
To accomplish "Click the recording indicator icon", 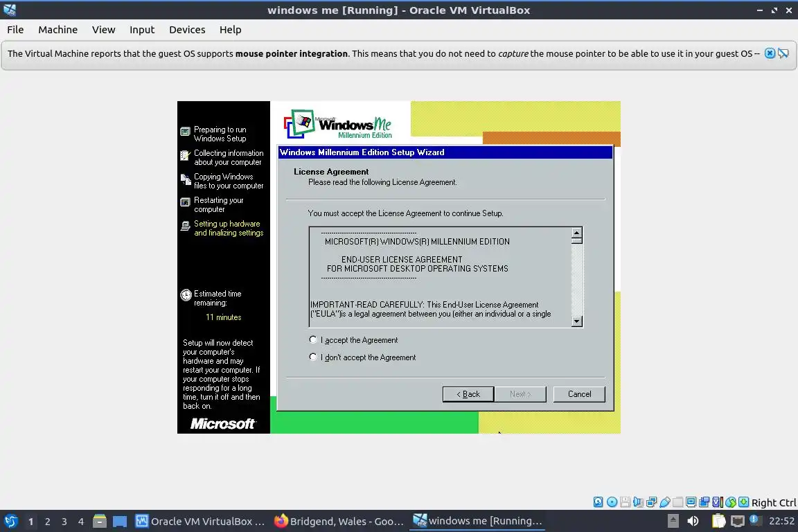I will click(704, 502).
